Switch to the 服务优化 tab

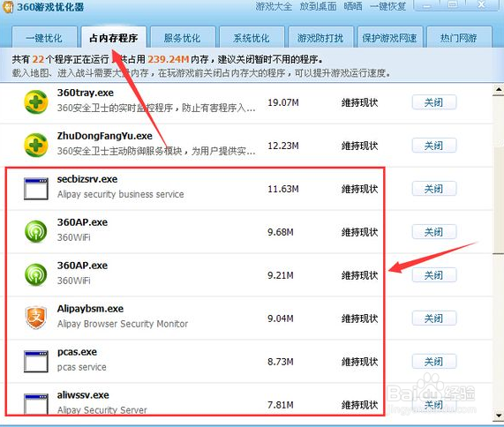tap(182, 38)
